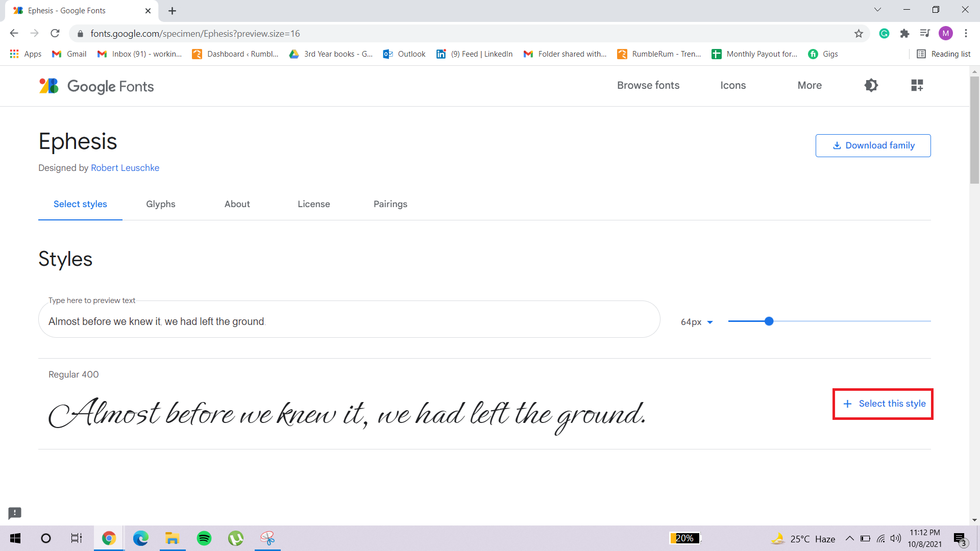Click the browser forward arrow
Viewport: 980px width, 551px height.
(35, 33)
